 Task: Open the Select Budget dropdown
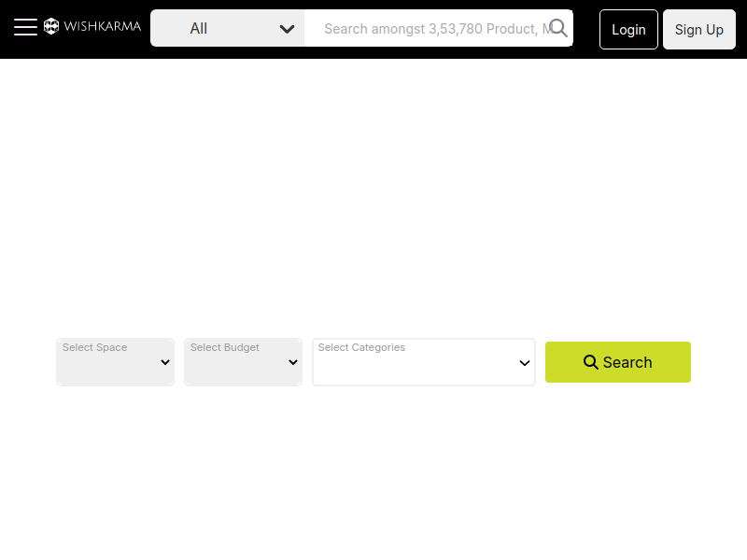pyautogui.click(x=243, y=362)
